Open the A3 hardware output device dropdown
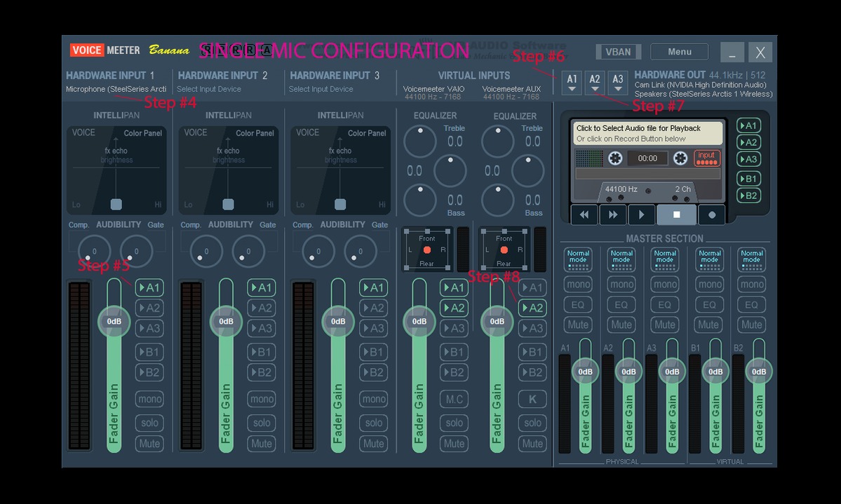The image size is (841, 504). pos(618,83)
